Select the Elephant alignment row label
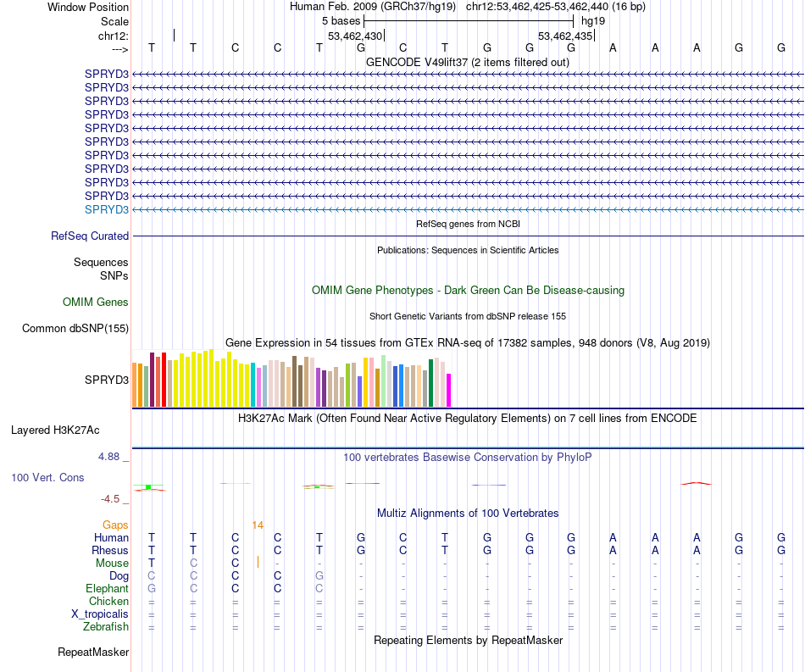Image resolution: width=805 pixels, height=672 pixels. tap(108, 588)
